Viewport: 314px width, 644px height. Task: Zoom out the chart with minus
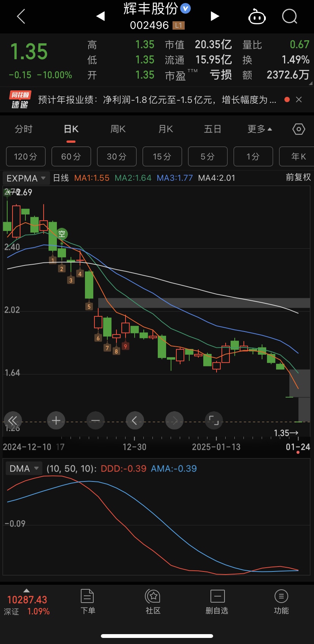pyautogui.click(x=96, y=420)
